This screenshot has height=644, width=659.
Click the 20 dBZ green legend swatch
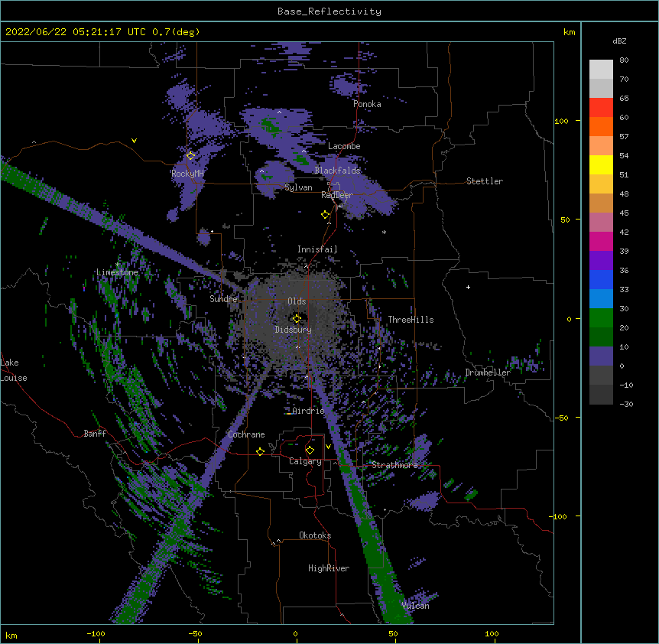point(601,318)
